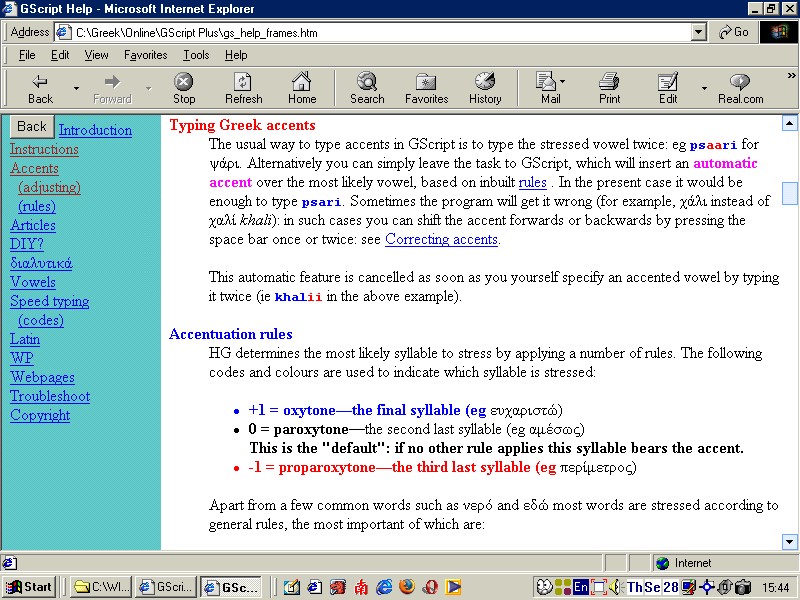Click the En language indicator in the tray
800x600 pixels.
(580, 588)
